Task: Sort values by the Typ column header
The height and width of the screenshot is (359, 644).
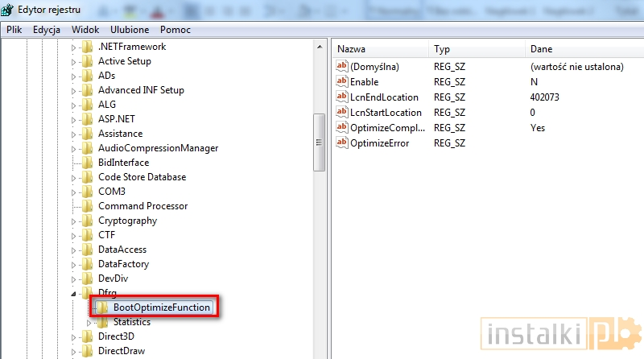Action: point(477,49)
